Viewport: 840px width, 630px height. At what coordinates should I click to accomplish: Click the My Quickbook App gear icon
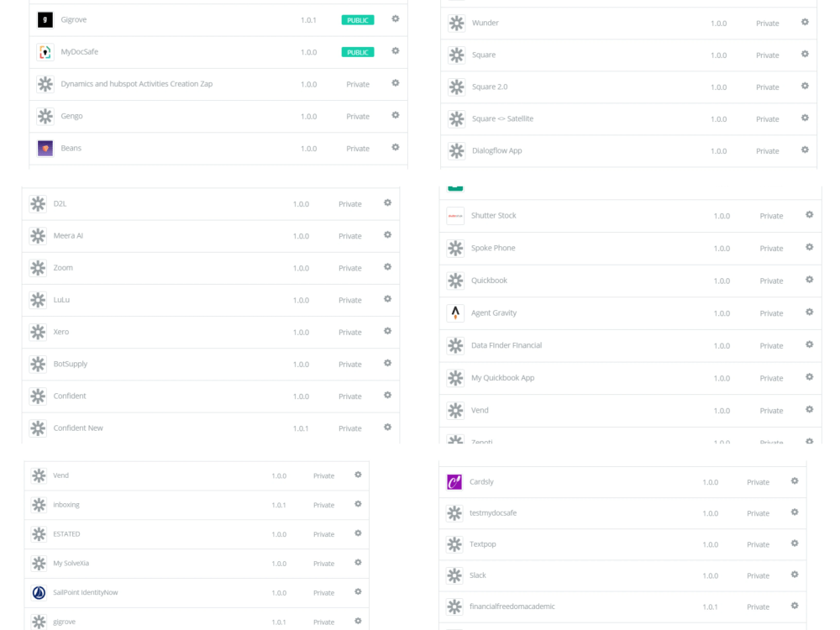(810, 377)
